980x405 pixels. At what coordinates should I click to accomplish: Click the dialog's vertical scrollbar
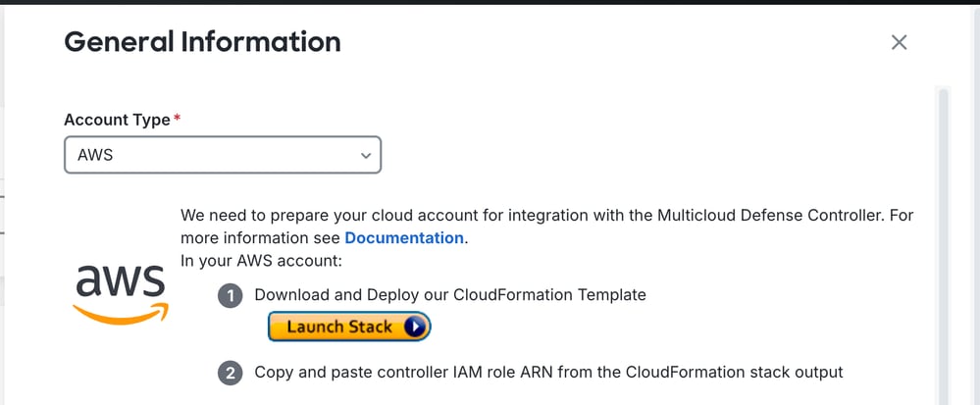click(x=943, y=245)
